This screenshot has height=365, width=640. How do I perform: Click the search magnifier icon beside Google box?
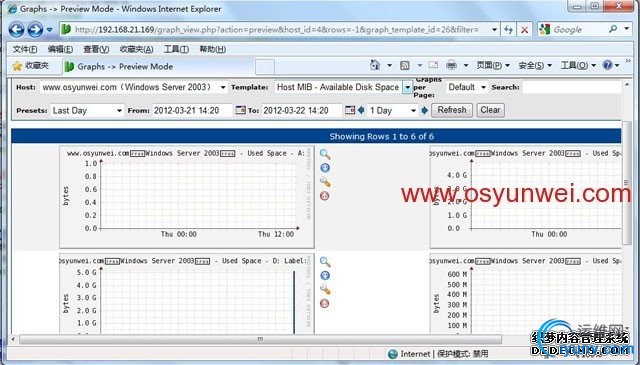click(x=613, y=29)
